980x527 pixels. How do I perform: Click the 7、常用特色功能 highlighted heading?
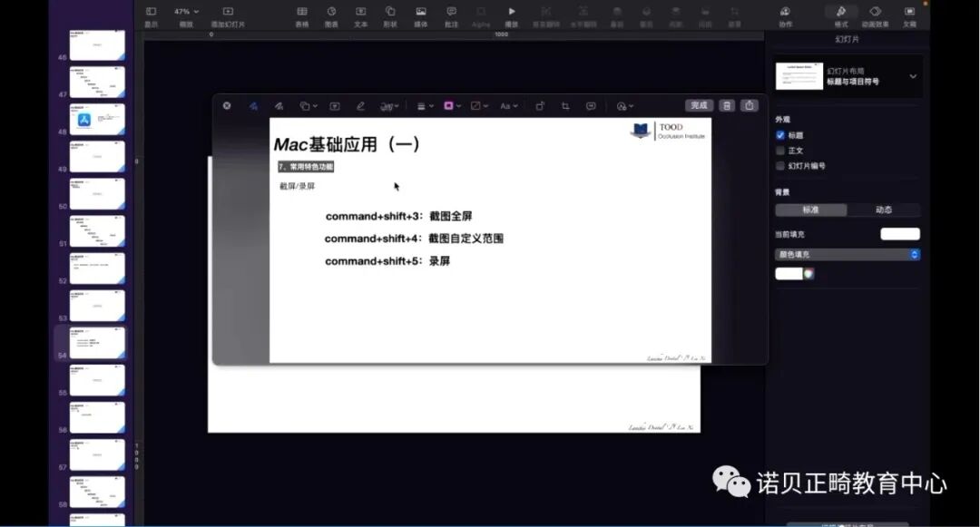point(306,167)
